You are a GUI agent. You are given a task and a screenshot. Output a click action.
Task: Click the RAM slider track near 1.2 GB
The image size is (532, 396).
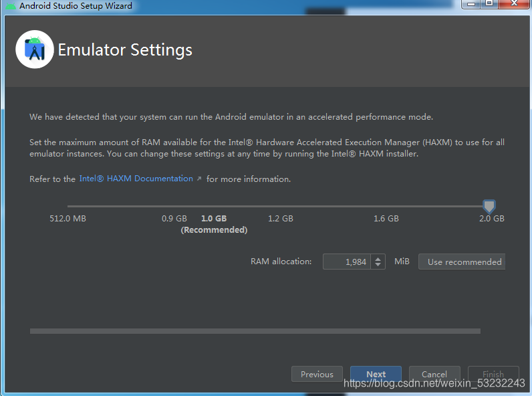pos(281,206)
